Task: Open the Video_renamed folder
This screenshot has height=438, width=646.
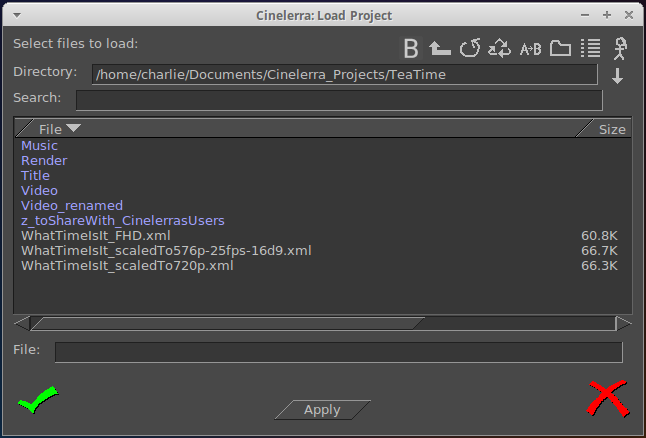Action: click(71, 206)
